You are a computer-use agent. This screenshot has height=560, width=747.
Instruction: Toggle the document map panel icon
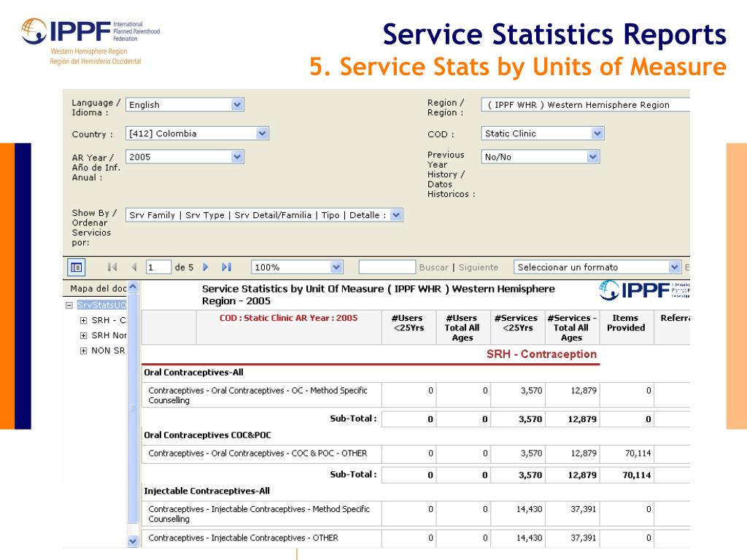pos(76,267)
